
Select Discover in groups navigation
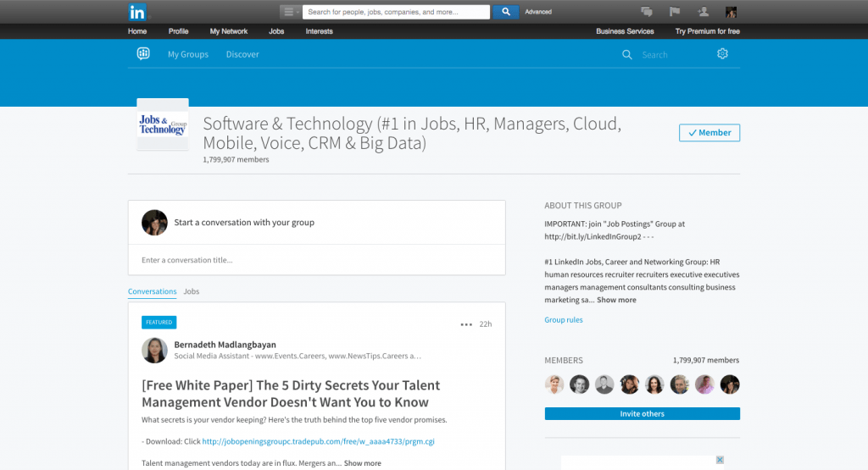(242, 54)
